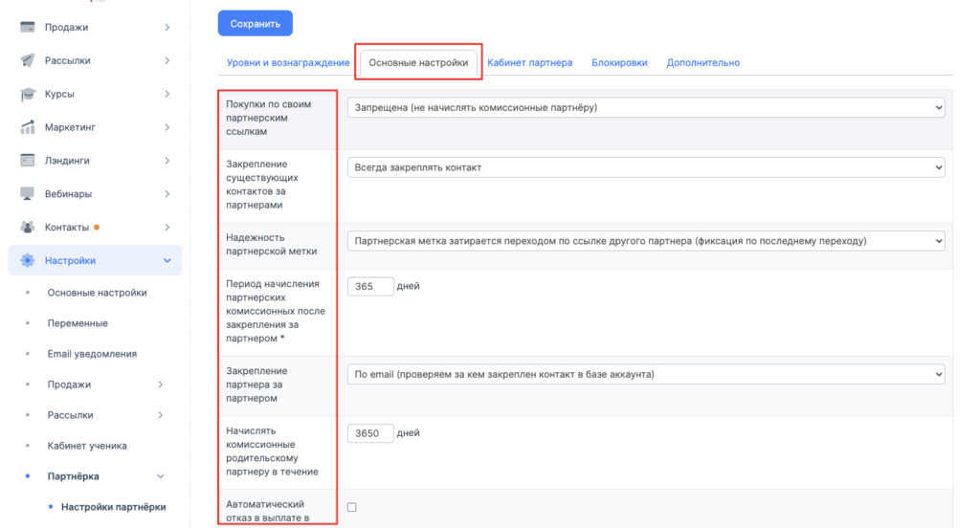Open Email уведомления in the sidebar
The width and height of the screenshot is (980, 528).
(x=92, y=354)
